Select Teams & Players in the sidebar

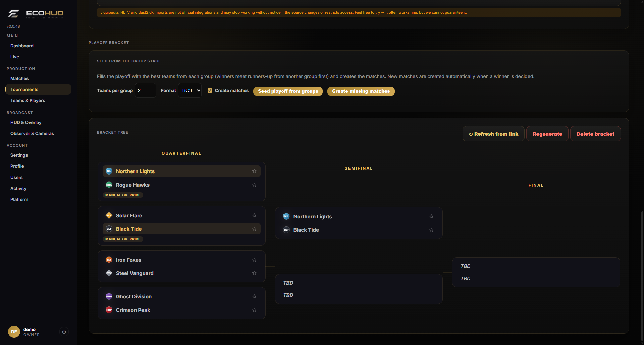[28, 100]
